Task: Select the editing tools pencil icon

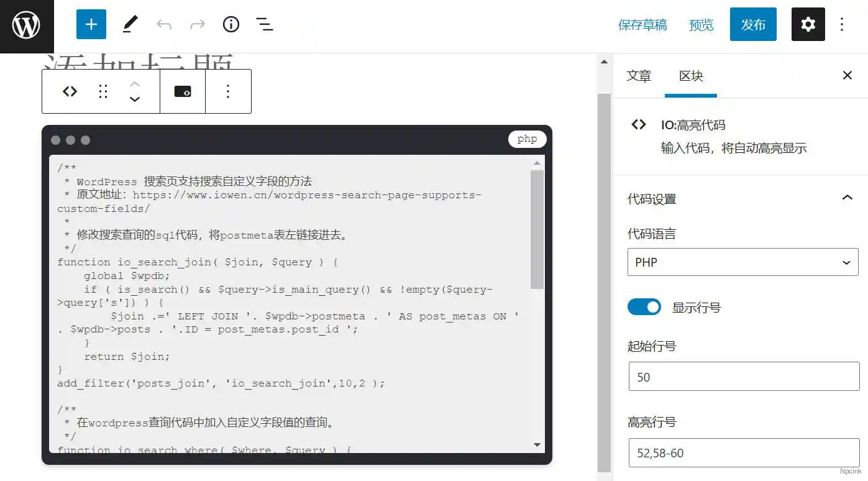Action: tap(130, 24)
